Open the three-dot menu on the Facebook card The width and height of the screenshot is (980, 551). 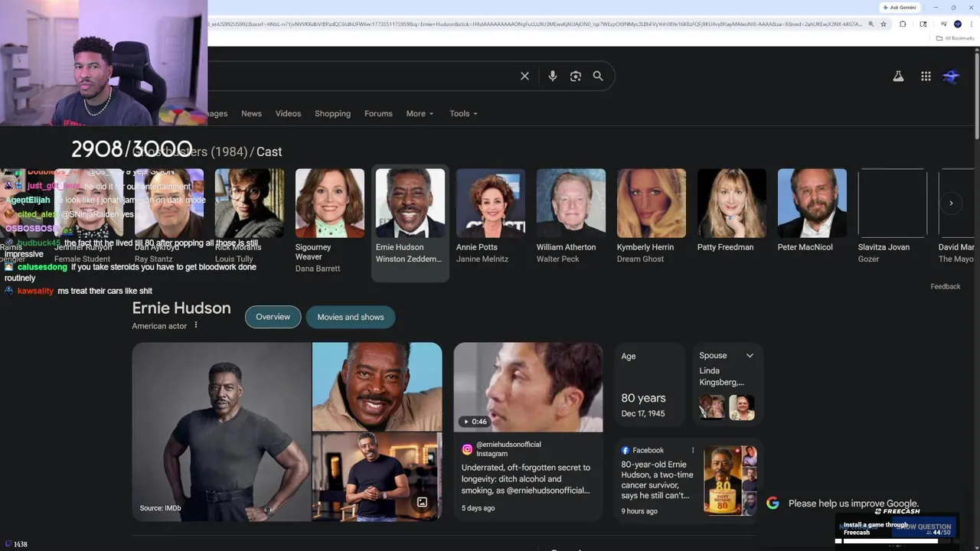[x=693, y=451]
